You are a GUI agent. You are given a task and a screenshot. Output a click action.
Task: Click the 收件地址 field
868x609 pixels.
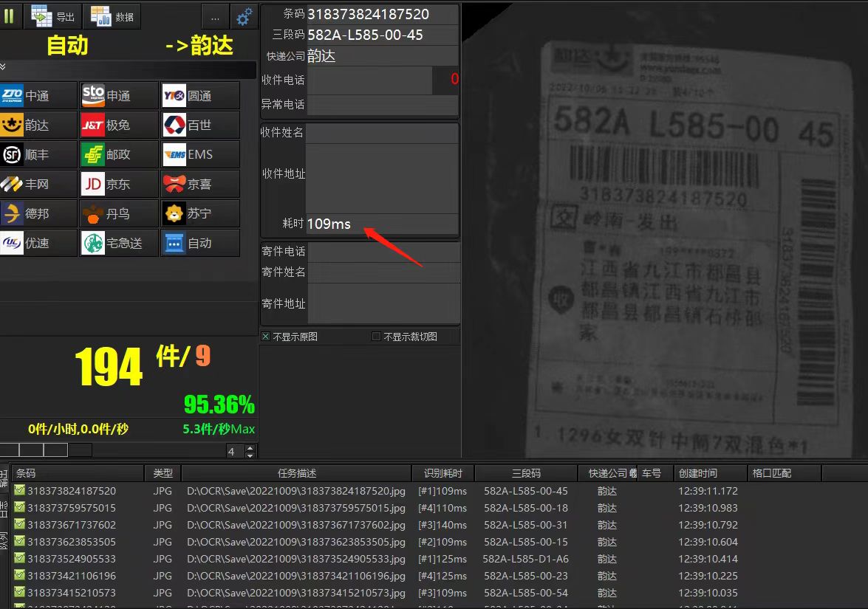[x=382, y=178]
